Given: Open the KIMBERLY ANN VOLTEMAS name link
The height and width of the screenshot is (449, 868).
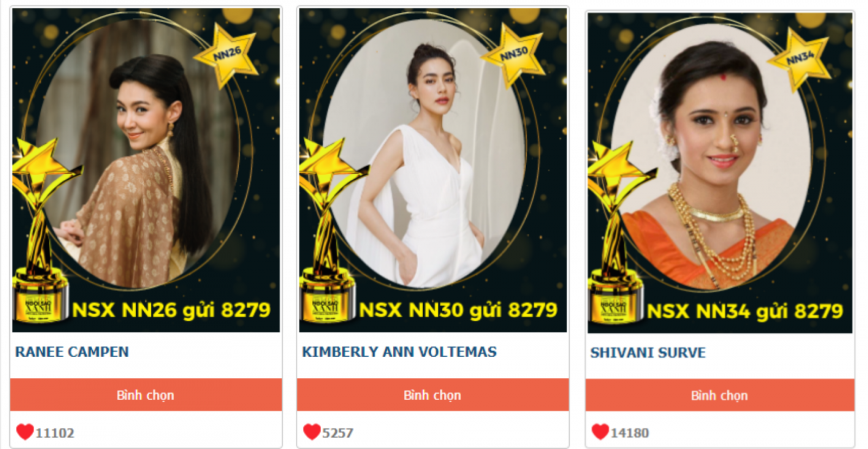Looking at the screenshot, I should 399,352.
